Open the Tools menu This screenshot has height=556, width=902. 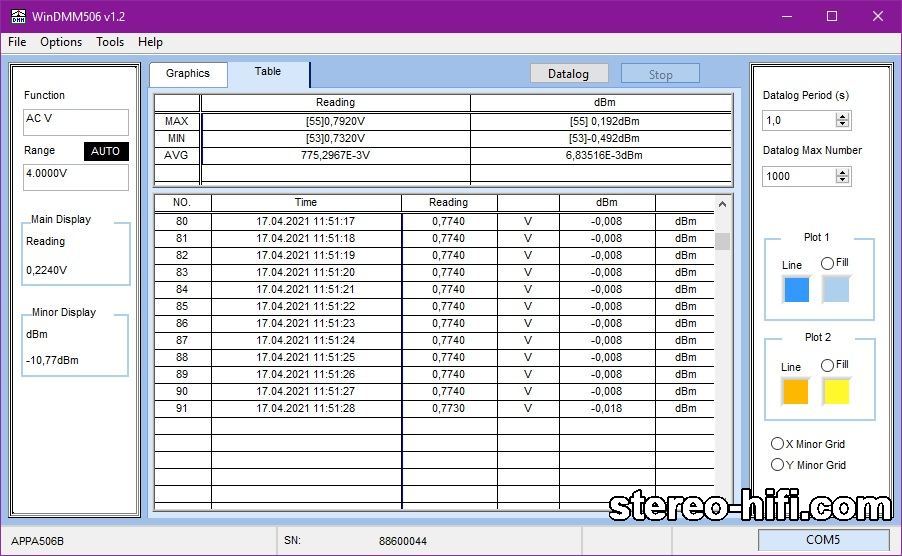pyautogui.click(x=110, y=42)
